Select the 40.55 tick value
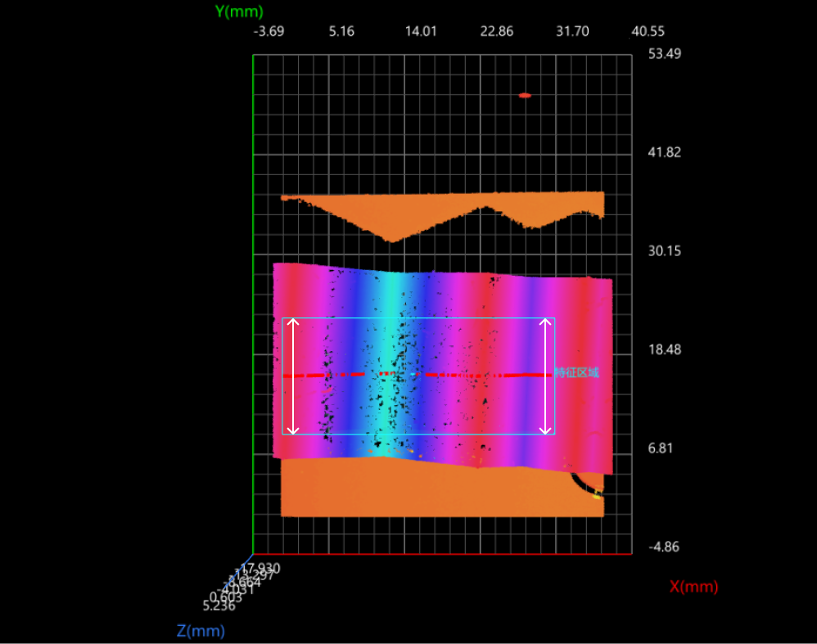The height and width of the screenshot is (644, 817). (648, 31)
